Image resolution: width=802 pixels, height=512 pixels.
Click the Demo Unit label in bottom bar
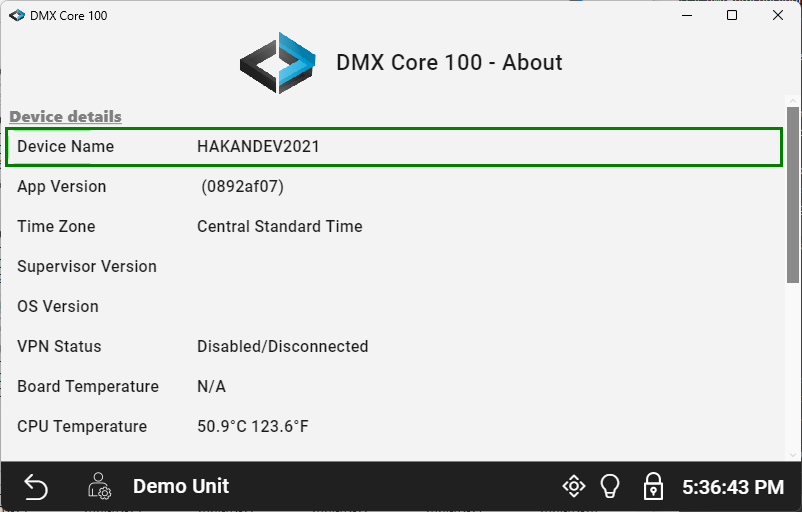(x=181, y=487)
